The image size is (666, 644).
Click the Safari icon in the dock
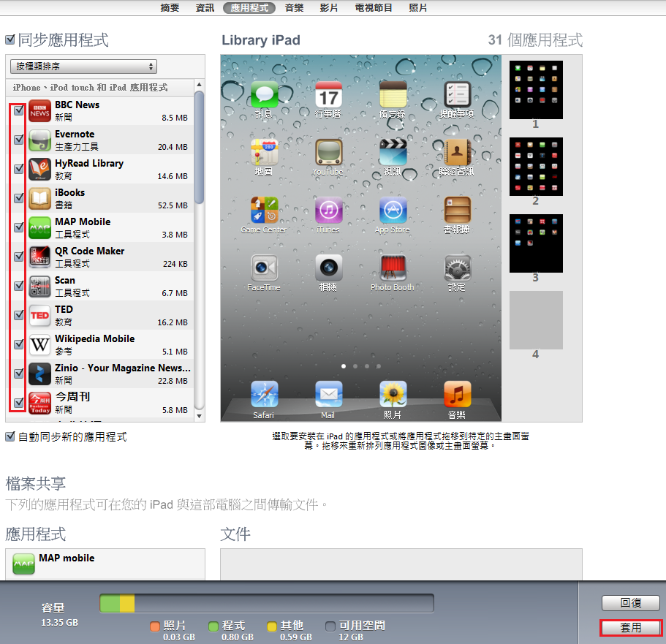pos(264,394)
